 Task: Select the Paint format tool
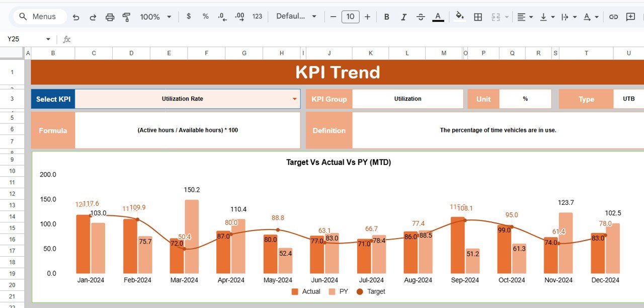(127, 17)
